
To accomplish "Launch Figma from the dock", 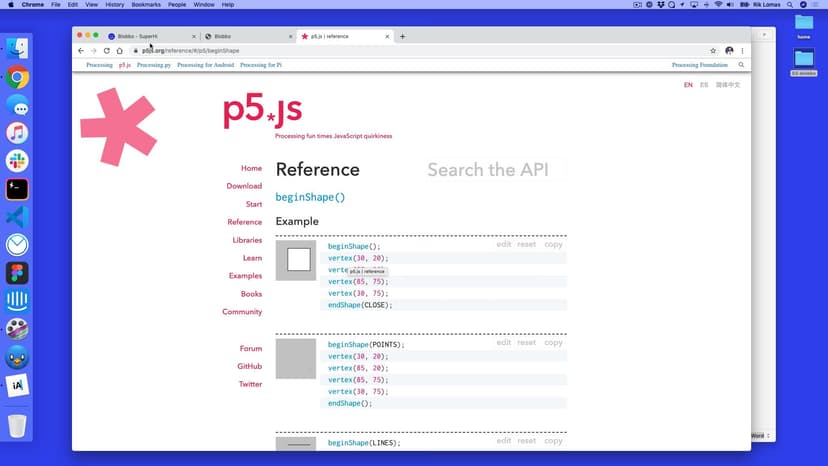I will (x=17, y=273).
